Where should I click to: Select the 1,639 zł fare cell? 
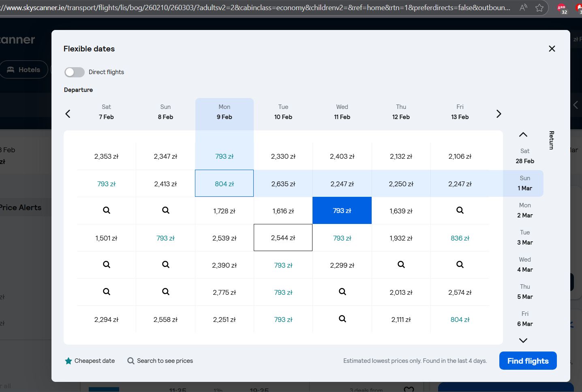tap(401, 211)
